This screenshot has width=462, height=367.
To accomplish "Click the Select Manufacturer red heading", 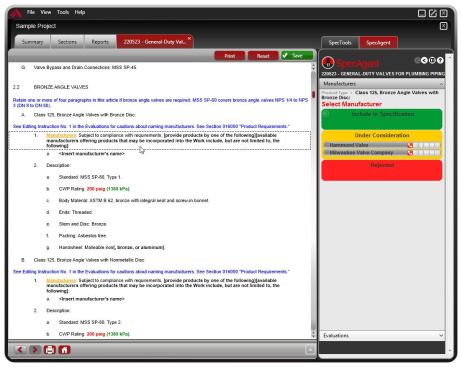I will click(352, 104).
